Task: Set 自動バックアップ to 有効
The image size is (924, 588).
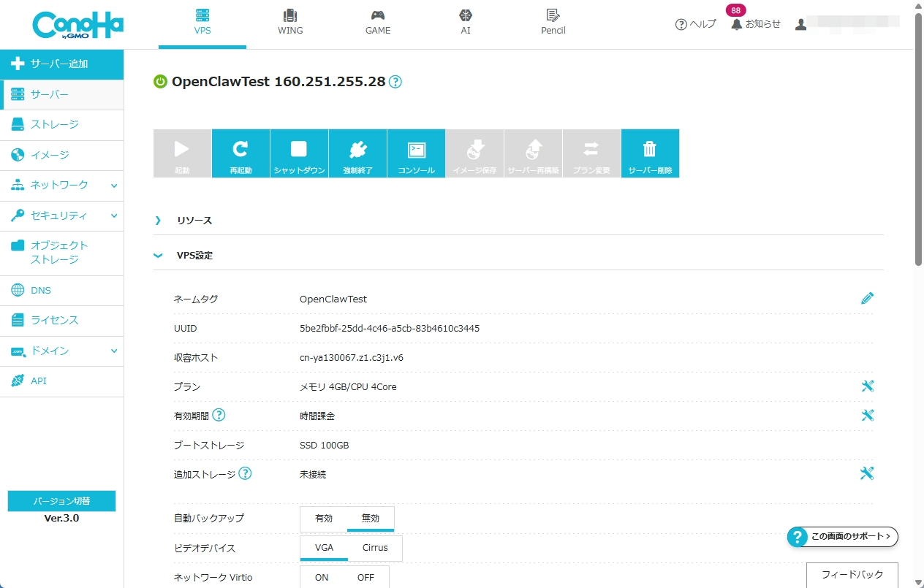Action: (324, 519)
